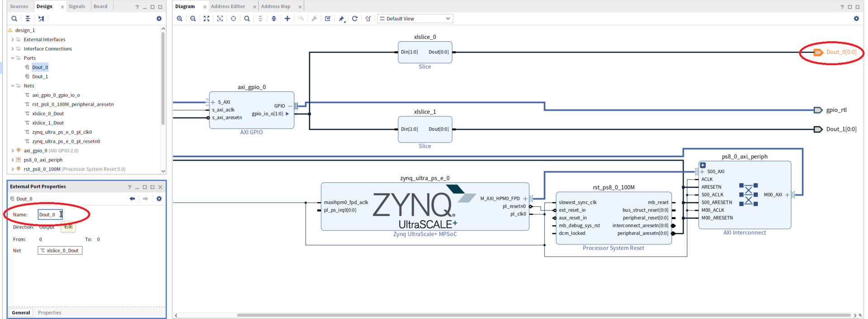
Task: Validate the design with checkmark icon
Action: point(328,19)
